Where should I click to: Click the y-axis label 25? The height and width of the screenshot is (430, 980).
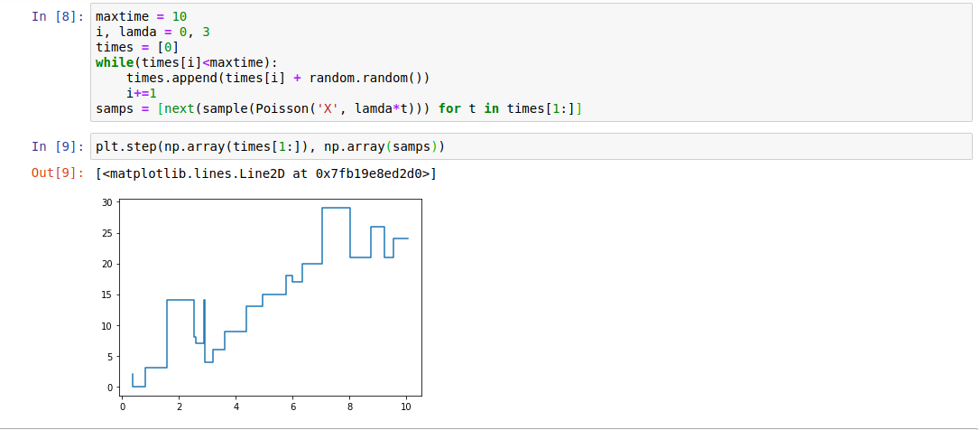click(107, 233)
